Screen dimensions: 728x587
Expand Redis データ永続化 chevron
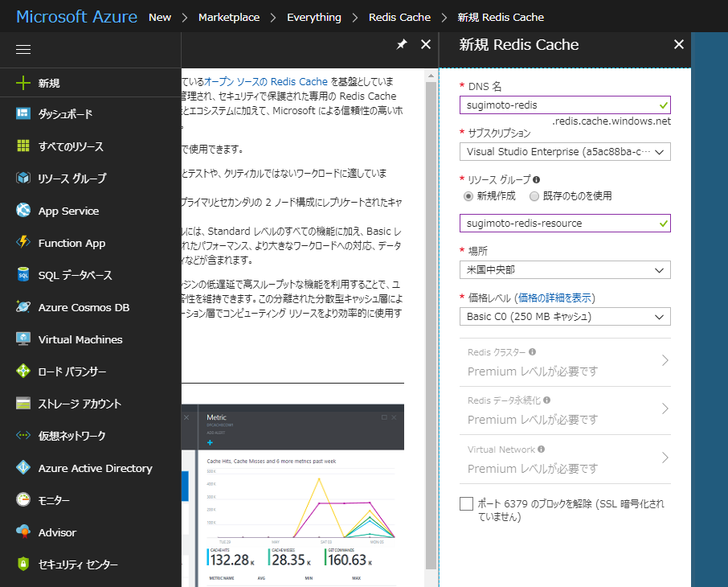coord(665,408)
